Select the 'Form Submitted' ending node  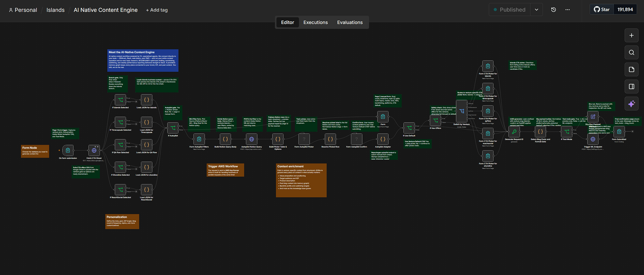pos(619,132)
